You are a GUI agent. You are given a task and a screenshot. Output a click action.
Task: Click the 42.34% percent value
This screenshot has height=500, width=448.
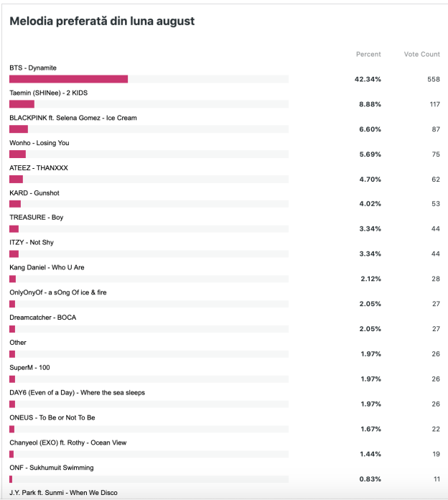coord(368,79)
